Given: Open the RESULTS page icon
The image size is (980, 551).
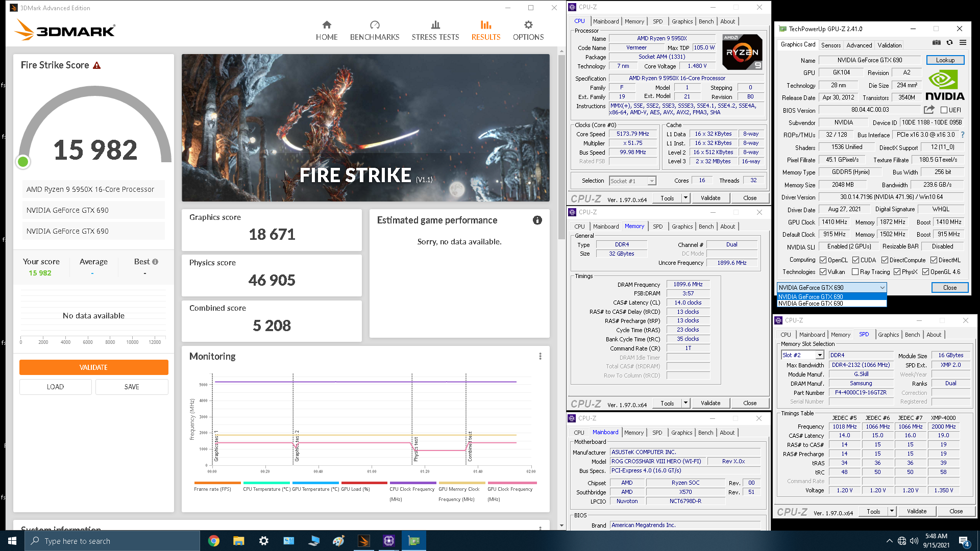Looking at the screenshot, I should coord(486,25).
